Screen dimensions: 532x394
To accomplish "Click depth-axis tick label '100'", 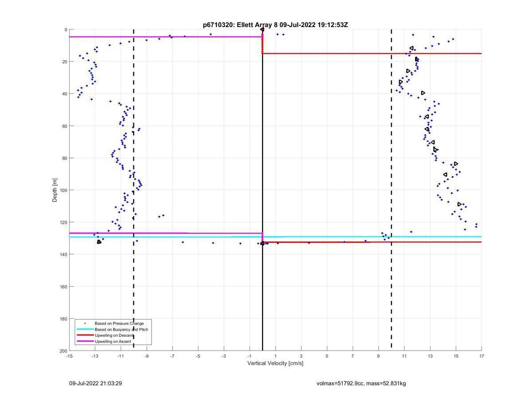I will tap(63, 190).
